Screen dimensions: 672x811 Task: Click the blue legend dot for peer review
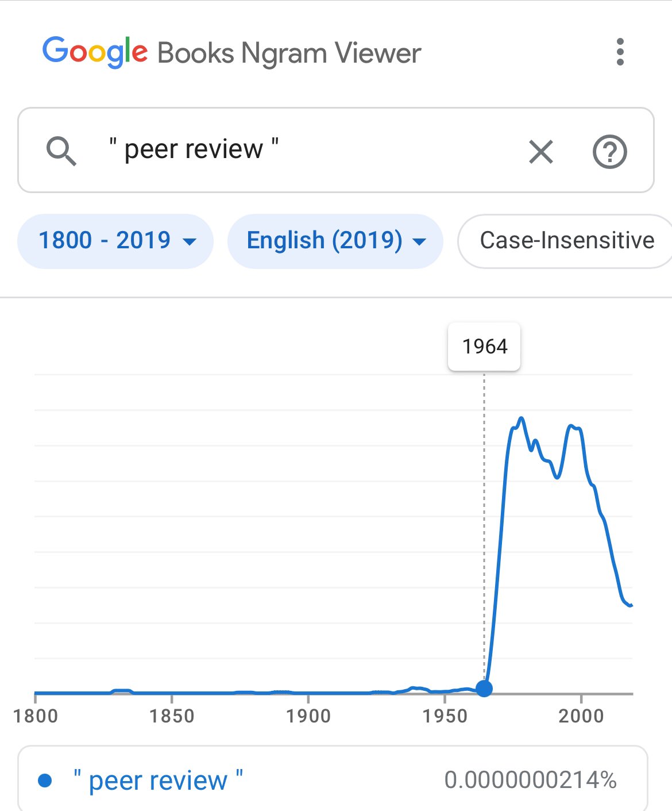(x=45, y=781)
